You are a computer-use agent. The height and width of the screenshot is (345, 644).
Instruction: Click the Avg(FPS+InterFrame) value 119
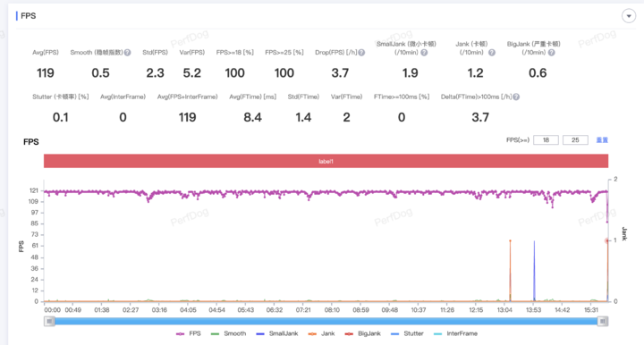(187, 118)
